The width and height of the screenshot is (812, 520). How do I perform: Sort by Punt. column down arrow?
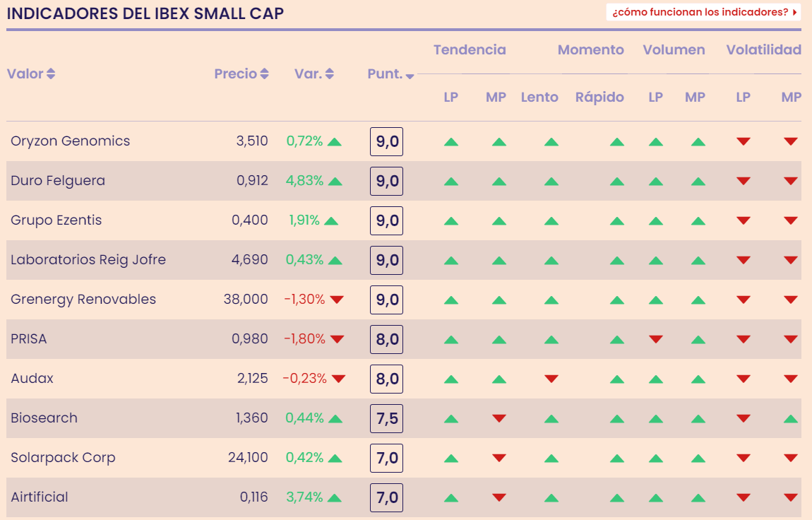coord(410,76)
